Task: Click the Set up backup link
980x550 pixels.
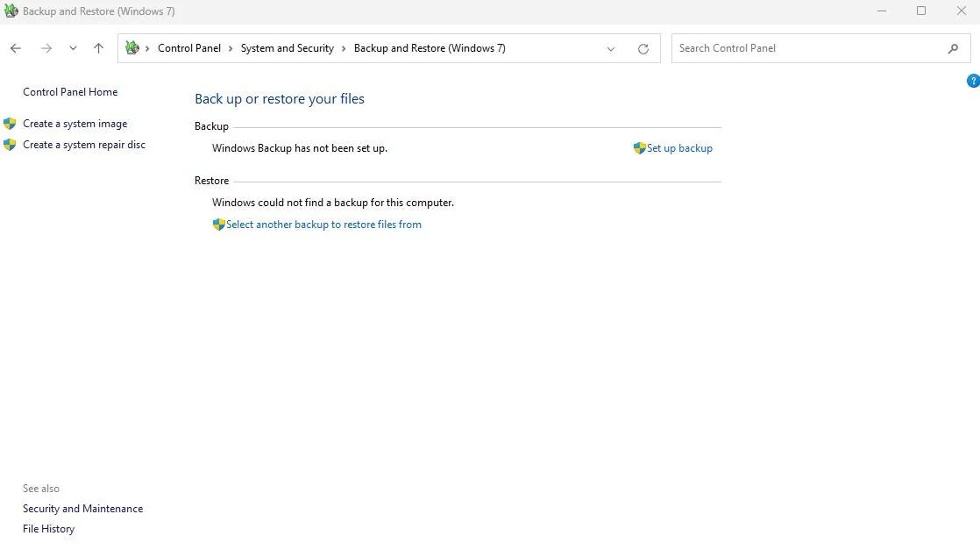Action: 678,148
